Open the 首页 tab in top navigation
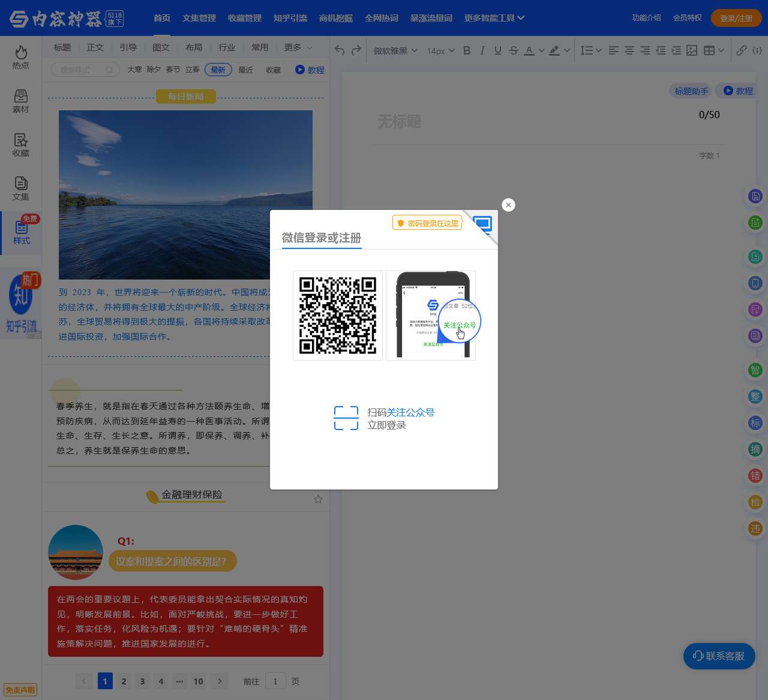 162,18
